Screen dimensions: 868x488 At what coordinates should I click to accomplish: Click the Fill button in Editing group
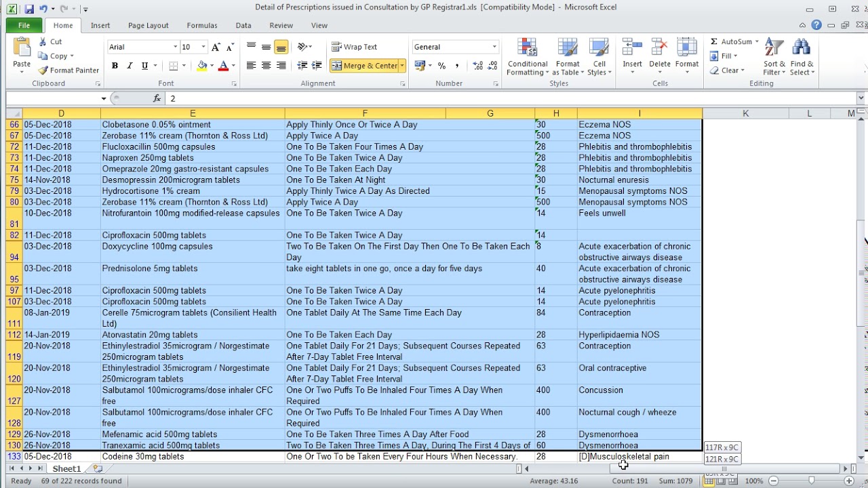point(726,56)
